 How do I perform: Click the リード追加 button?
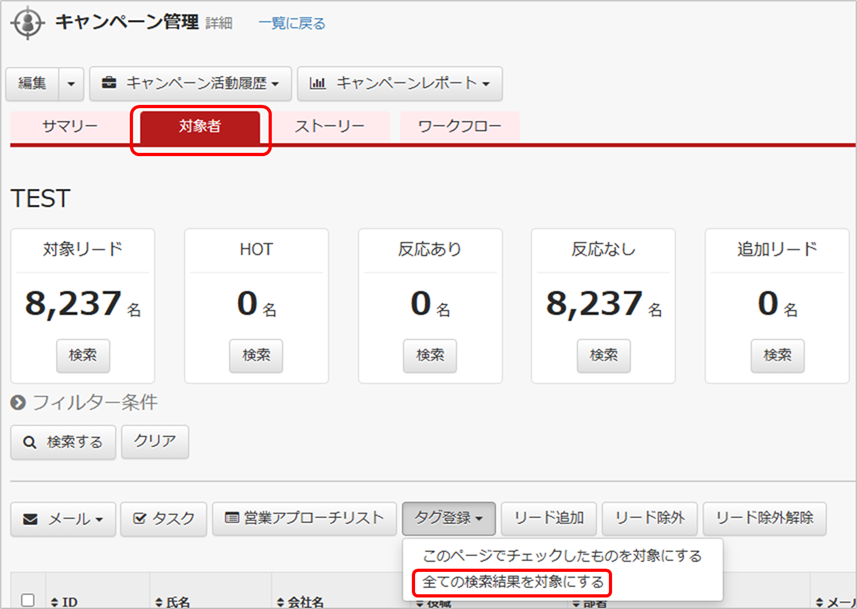point(548,518)
